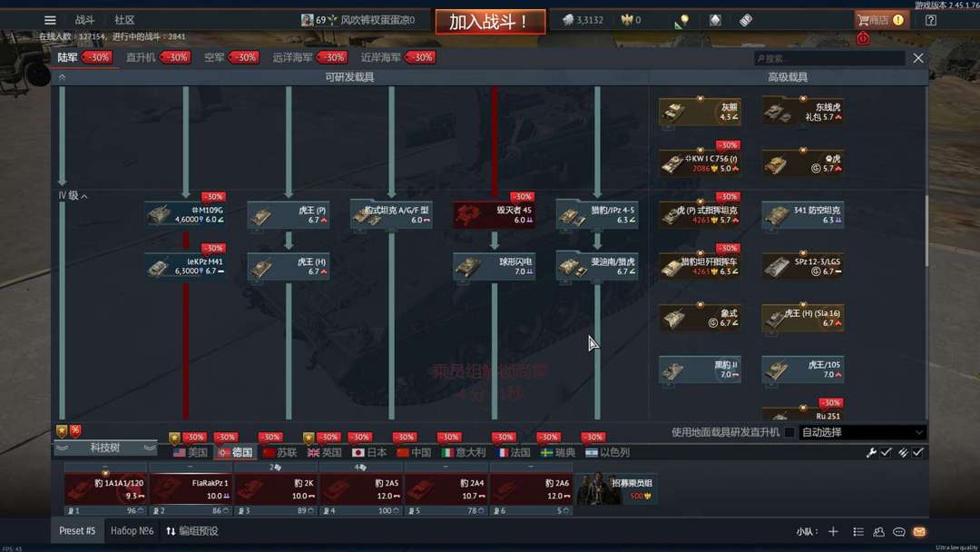
Task: Select the 黑豹 II vehicle card
Action: (700, 370)
